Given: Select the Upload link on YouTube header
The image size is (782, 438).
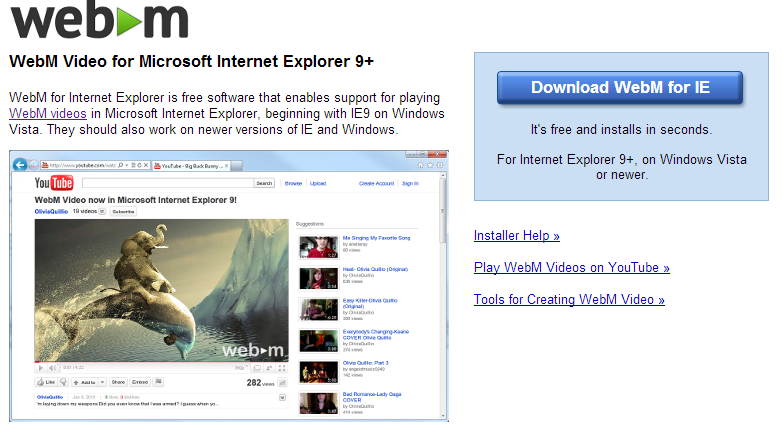Looking at the screenshot, I should [318, 184].
